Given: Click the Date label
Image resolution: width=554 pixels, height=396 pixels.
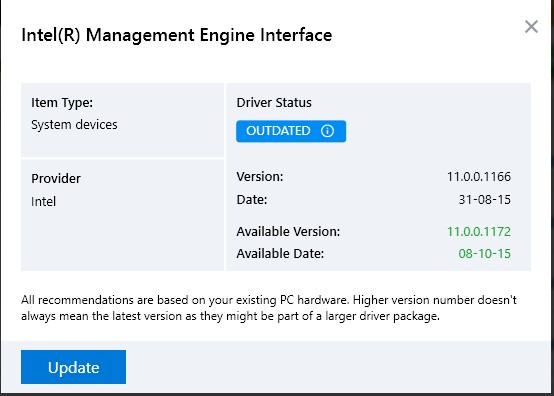Looking at the screenshot, I should point(252,200).
